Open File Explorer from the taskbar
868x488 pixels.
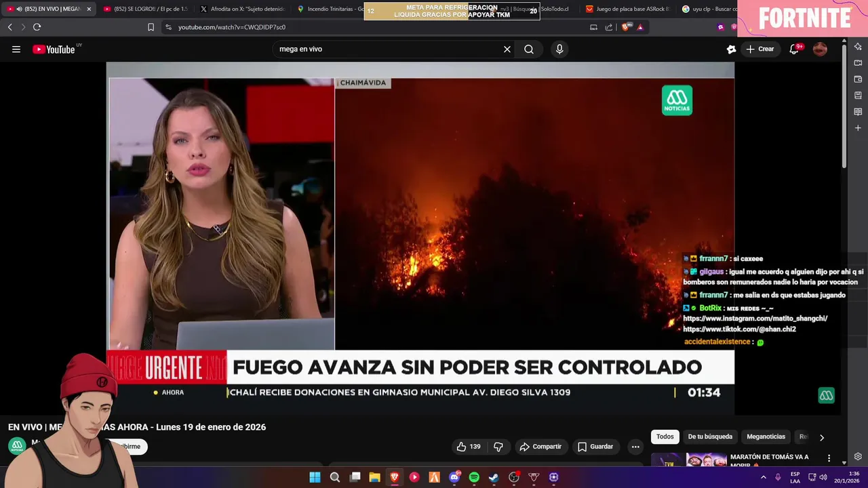374,477
